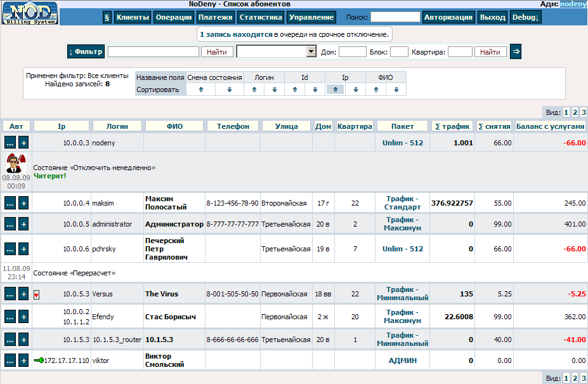Open the Клиенты menu
This screenshot has height=384, width=588.
pyautogui.click(x=133, y=17)
